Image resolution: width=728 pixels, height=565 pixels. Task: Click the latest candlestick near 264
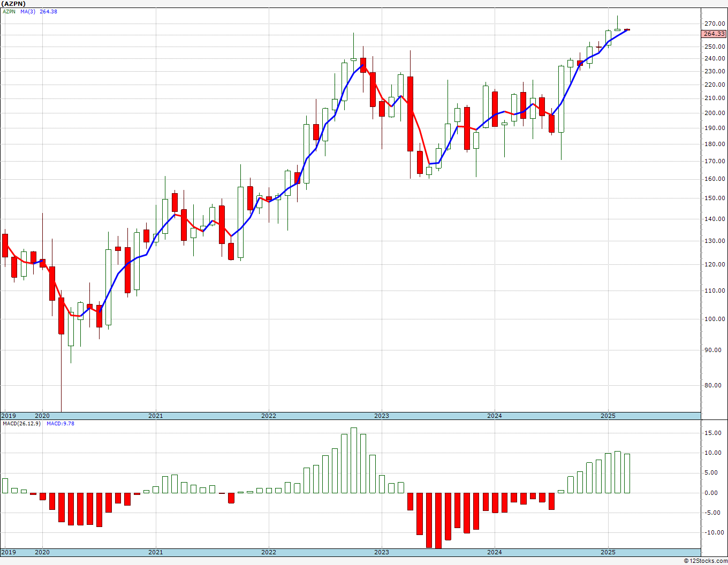pos(627,29)
